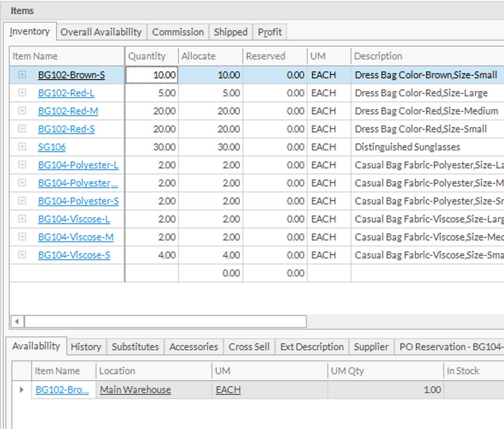Open the Commission tab

click(x=178, y=32)
